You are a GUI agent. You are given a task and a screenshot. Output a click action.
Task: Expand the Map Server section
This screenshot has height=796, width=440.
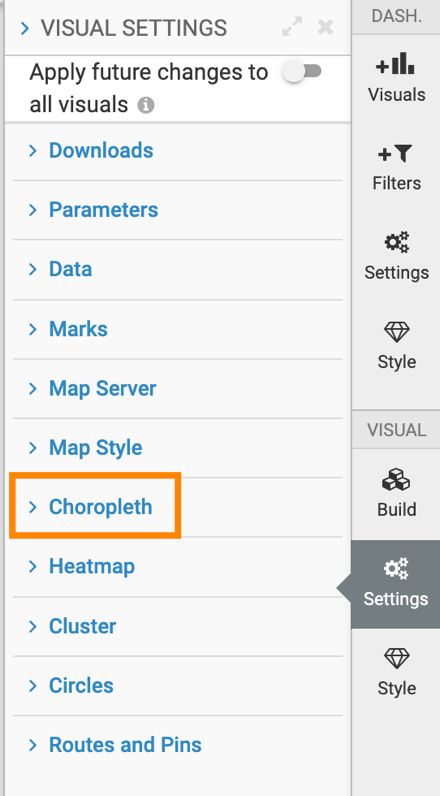(x=178, y=388)
